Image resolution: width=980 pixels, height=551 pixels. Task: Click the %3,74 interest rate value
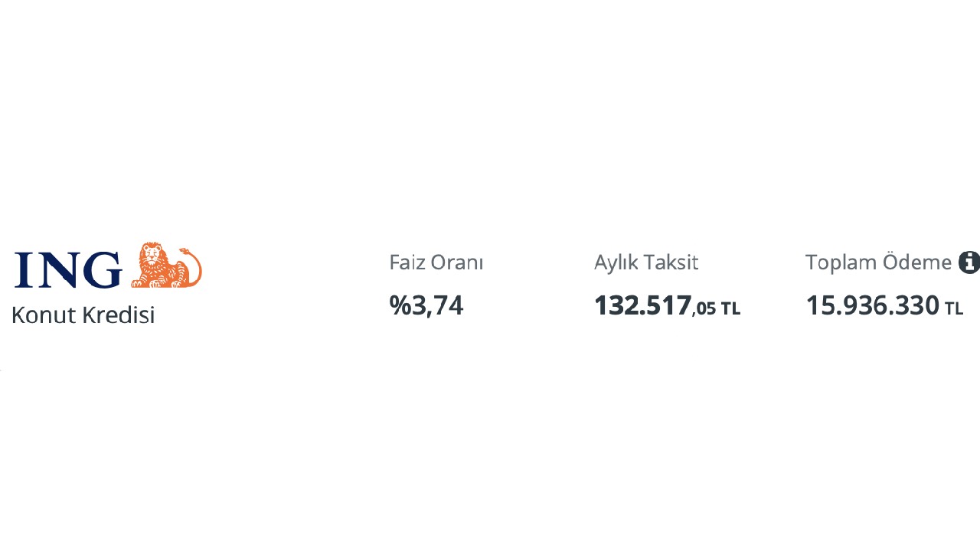coord(426,305)
